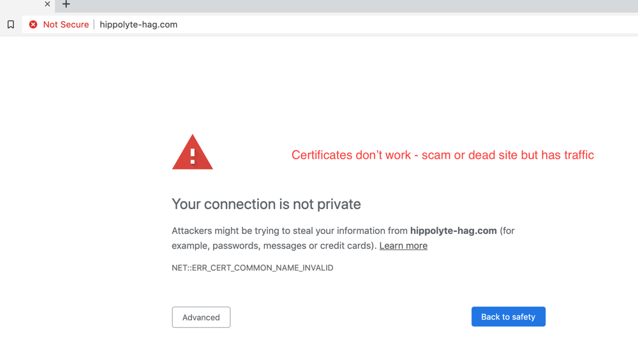Click the red warning triangle icon
This screenshot has height=364, width=638.
click(x=192, y=152)
